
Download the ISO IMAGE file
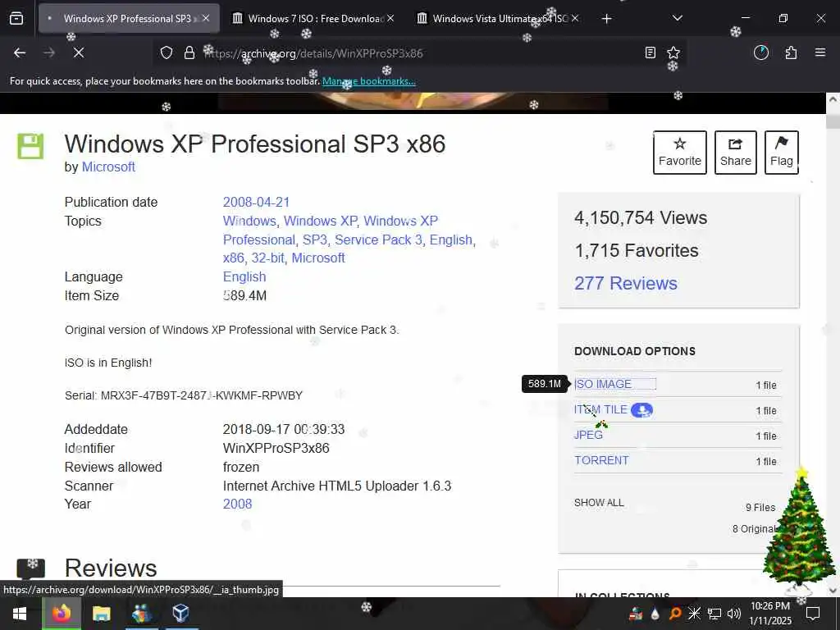click(x=603, y=384)
